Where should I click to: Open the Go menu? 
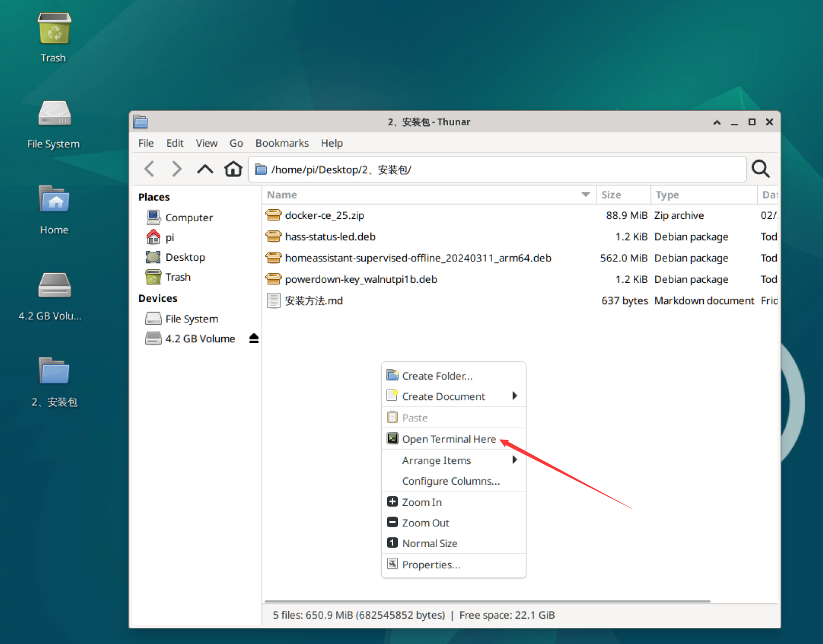tap(236, 143)
